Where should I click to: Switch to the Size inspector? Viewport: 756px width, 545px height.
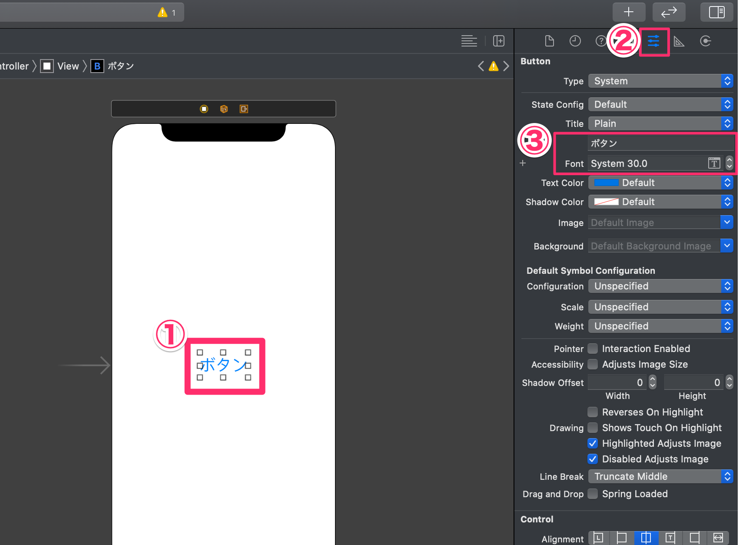[x=679, y=41]
